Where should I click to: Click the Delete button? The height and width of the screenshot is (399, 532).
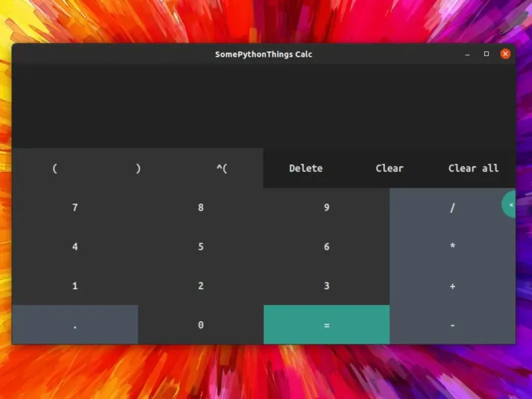point(305,168)
